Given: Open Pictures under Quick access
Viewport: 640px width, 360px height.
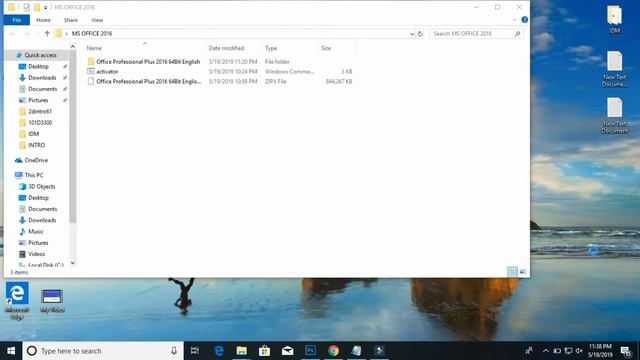Looking at the screenshot, I should [38, 100].
